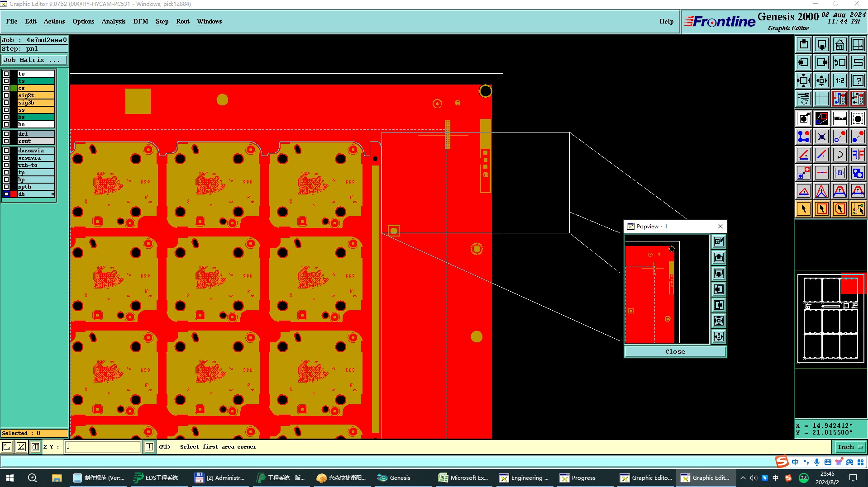Expand the small marker on dh layer row
This screenshot has width=868, height=487.
[52, 194]
